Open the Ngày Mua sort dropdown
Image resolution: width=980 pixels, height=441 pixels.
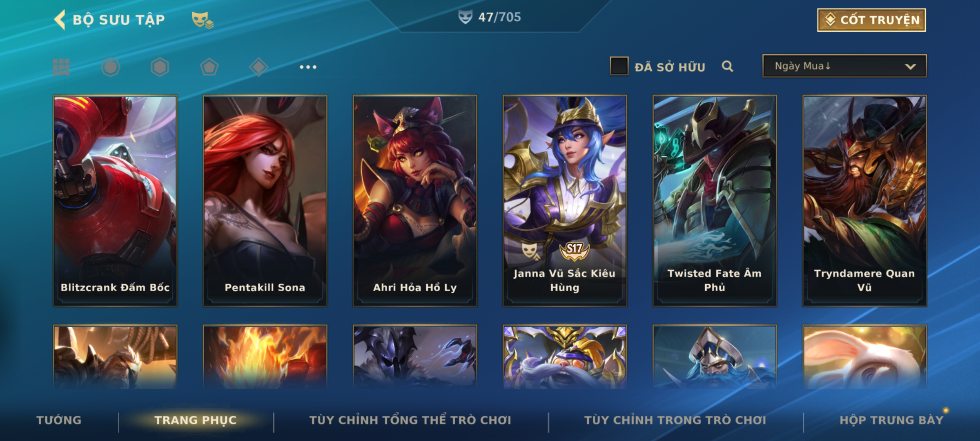click(x=844, y=66)
